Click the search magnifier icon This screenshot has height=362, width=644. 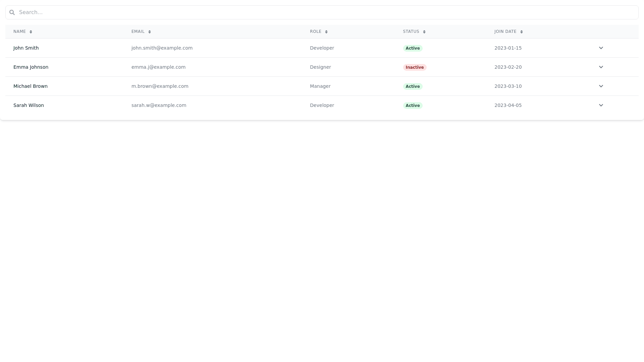coord(12,12)
